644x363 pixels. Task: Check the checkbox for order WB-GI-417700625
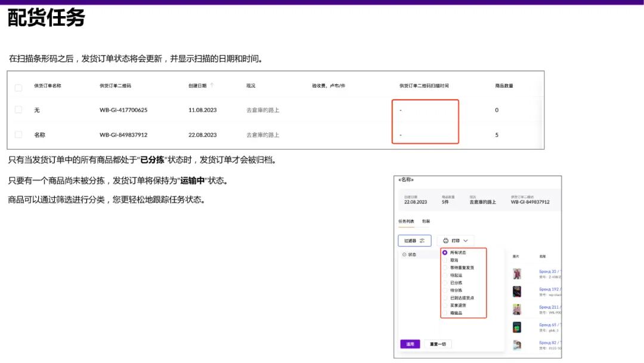click(x=18, y=110)
